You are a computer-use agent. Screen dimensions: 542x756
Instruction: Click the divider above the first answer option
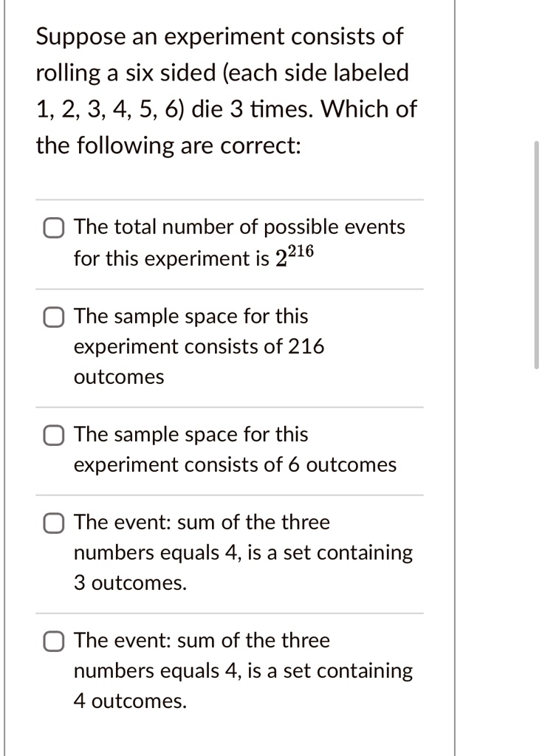[229, 199]
